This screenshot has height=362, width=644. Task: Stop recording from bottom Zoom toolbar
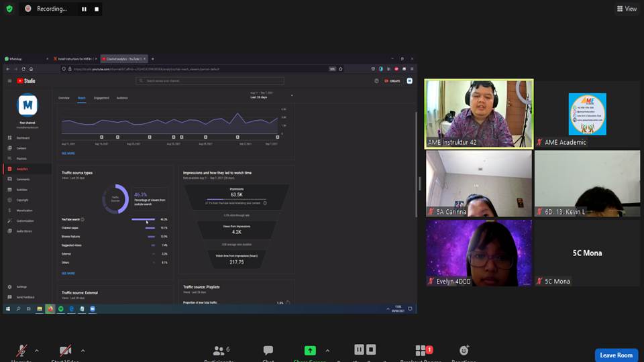pos(371,350)
